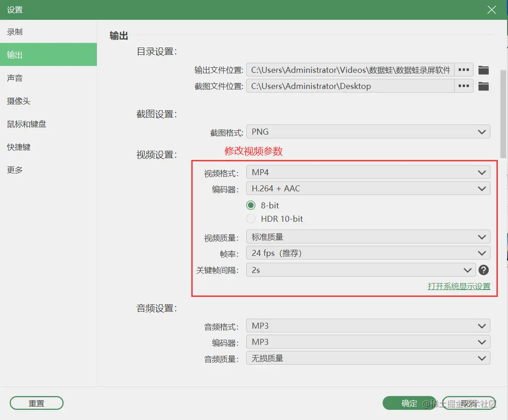The height and width of the screenshot is (420, 508).
Task: Select 输出 sidebar tab
Action: [48, 54]
